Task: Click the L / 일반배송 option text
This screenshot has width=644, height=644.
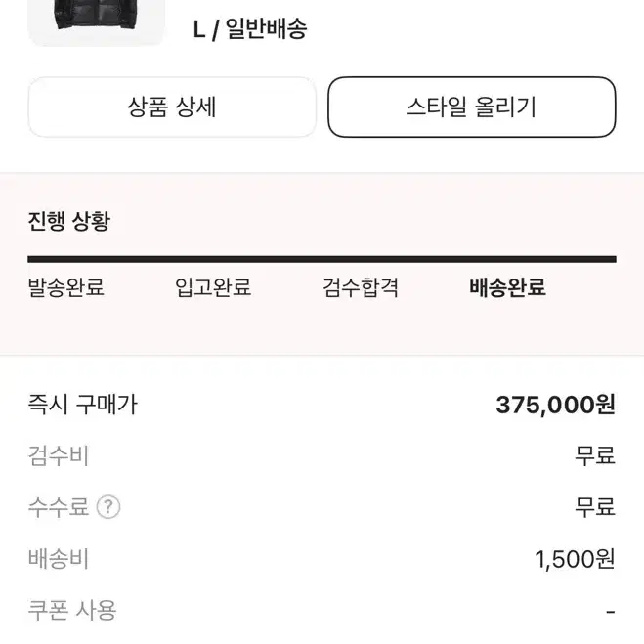Action: (250, 29)
